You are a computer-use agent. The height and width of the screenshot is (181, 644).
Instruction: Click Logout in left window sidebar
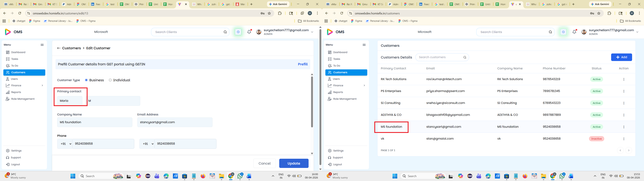click(x=15, y=165)
